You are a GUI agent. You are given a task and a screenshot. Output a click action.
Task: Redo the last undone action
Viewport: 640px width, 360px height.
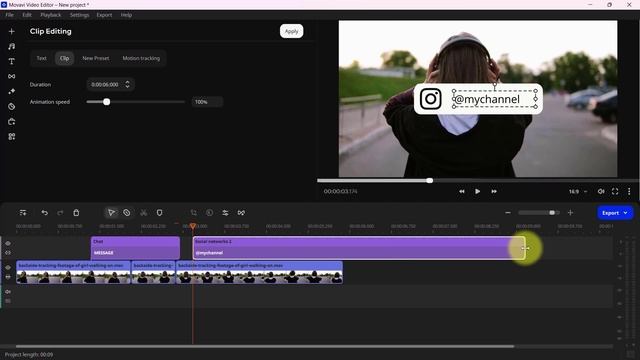point(60,213)
